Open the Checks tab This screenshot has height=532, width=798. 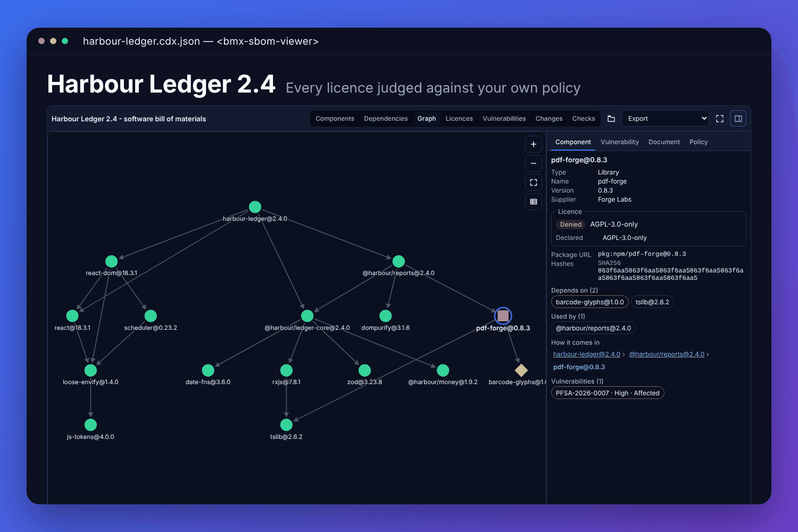point(584,119)
